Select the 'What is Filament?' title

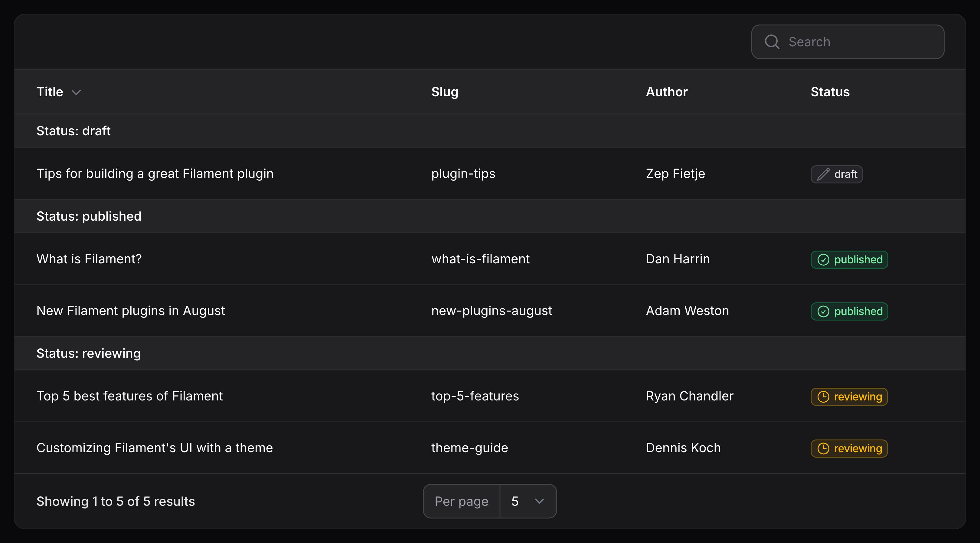[89, 259]
